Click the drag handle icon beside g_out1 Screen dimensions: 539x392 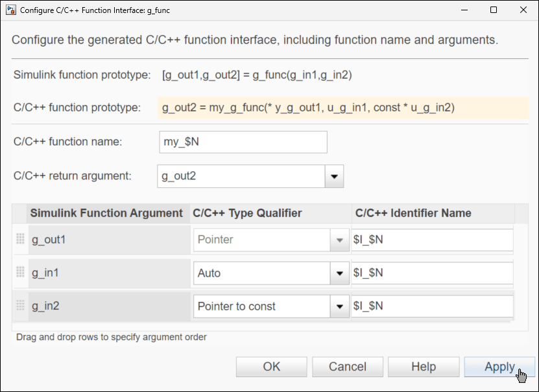coord(20,238)
